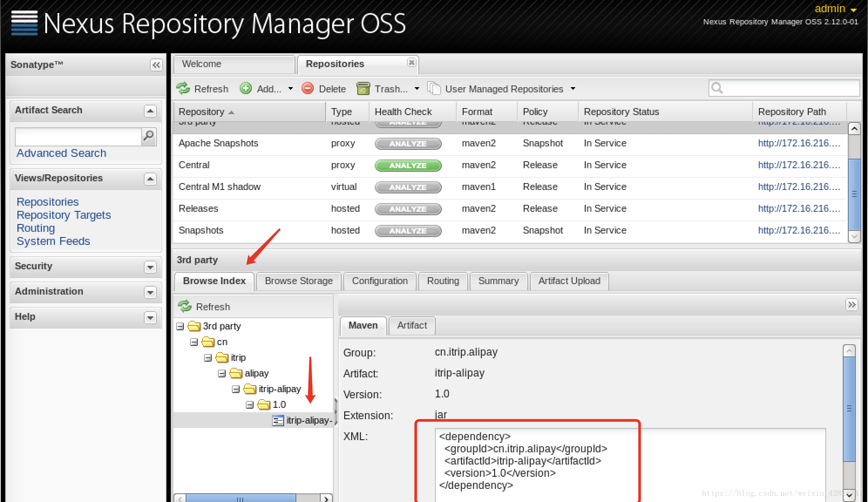868x502 pixels.
Task: Collapse the itrip folder node
Action: point(208,358)
